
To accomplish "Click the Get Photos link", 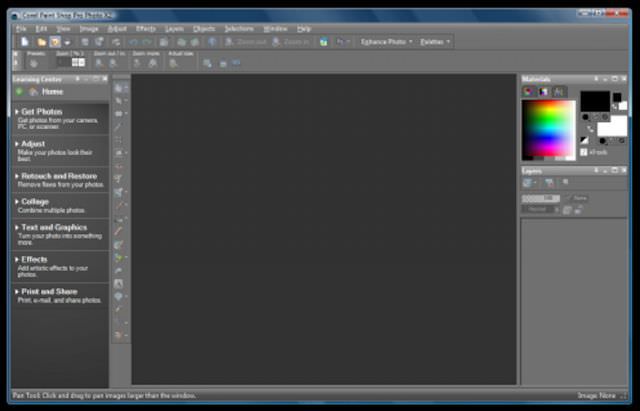I will (41, 112).
